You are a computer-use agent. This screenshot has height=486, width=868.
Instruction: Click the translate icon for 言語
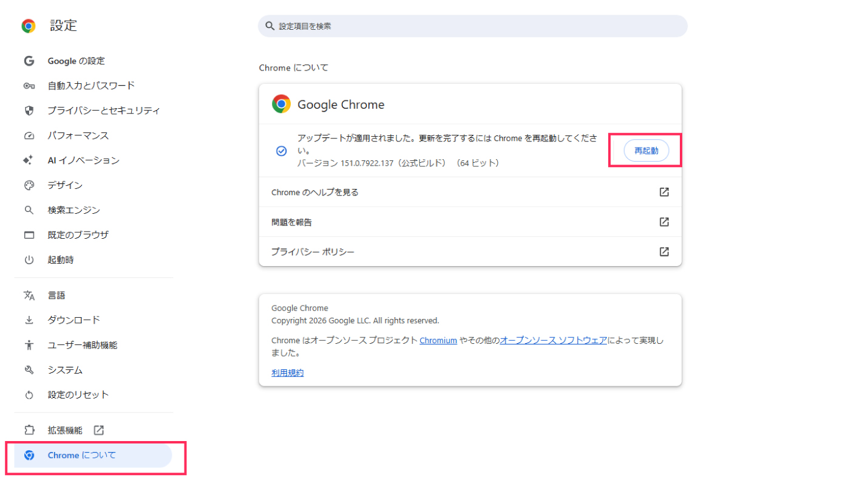click(x=29, y=295)
